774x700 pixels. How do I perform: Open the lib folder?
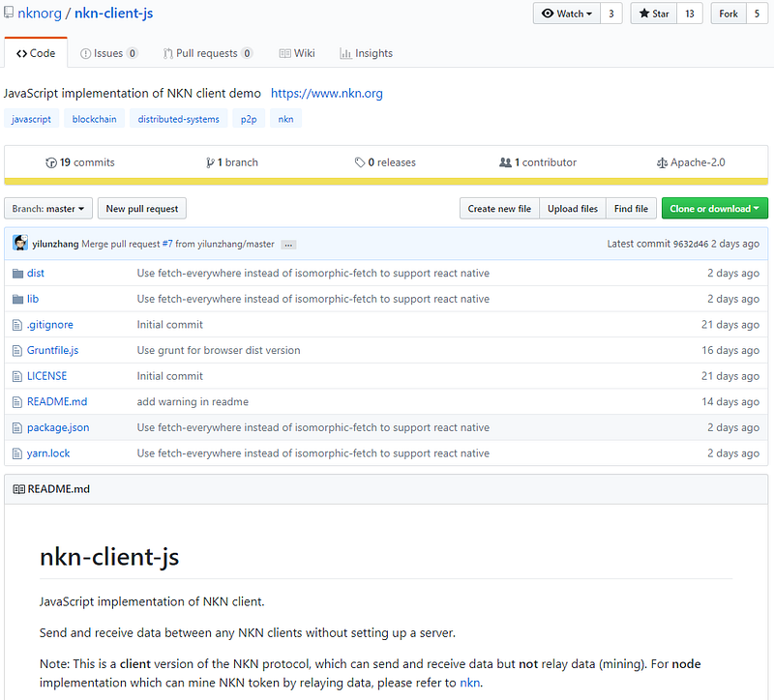click(33, 299)
